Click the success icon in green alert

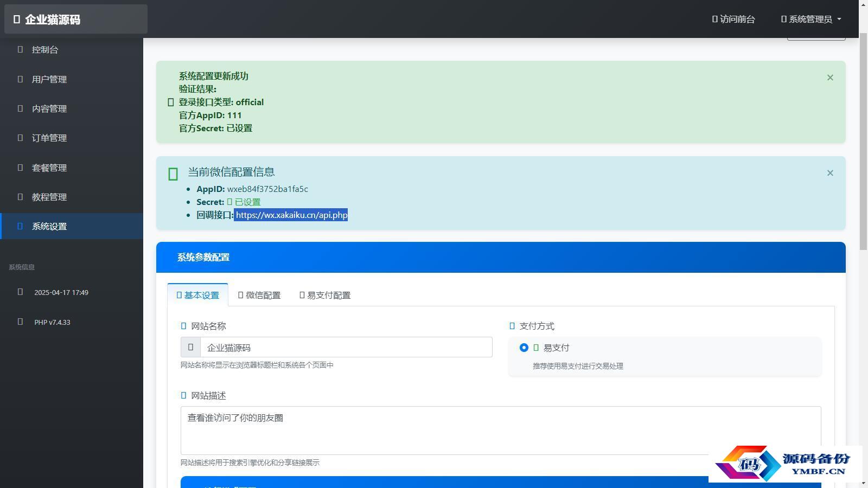pos(170,102)
